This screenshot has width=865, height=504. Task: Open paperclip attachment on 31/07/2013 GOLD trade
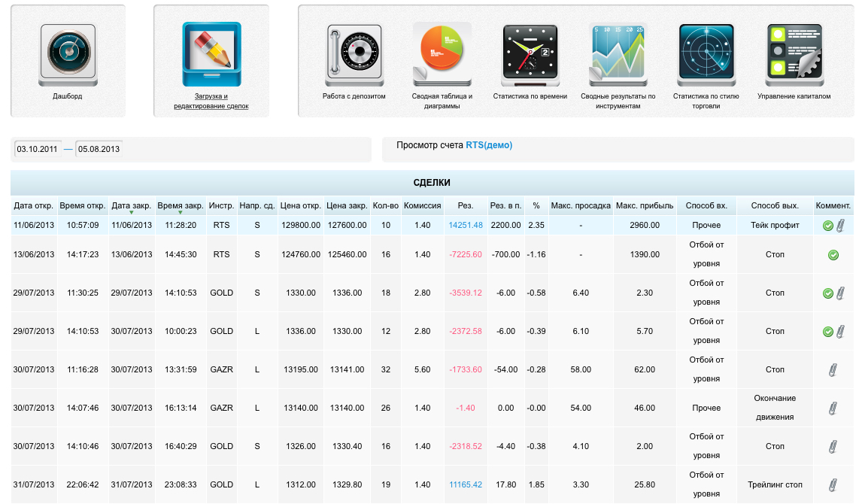833,485
